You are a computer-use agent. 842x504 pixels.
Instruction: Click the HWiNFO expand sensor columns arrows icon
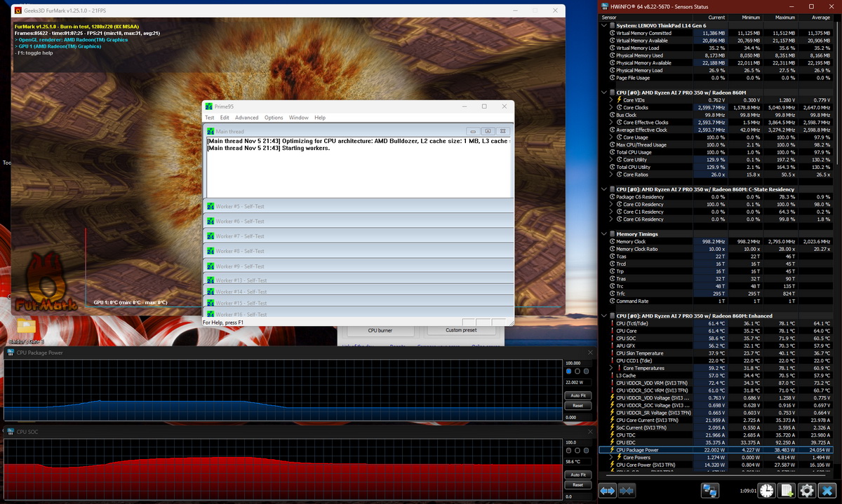(x=608, y=490)
